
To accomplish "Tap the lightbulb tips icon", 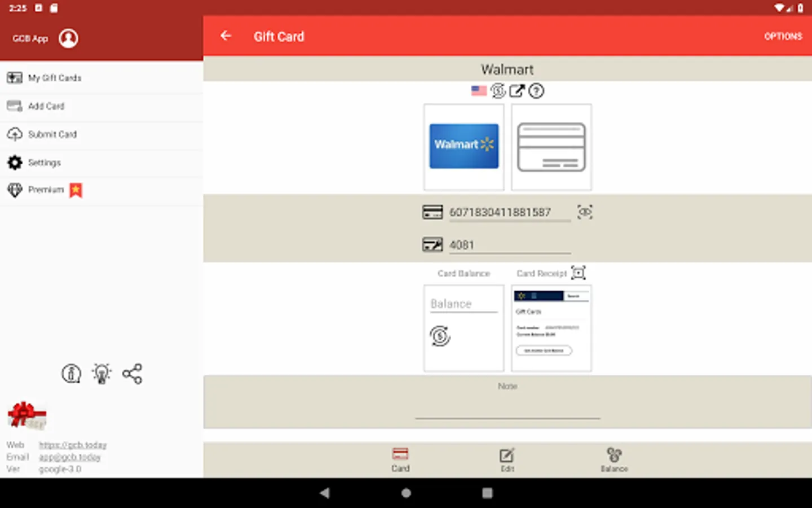I will pos(101,374).
